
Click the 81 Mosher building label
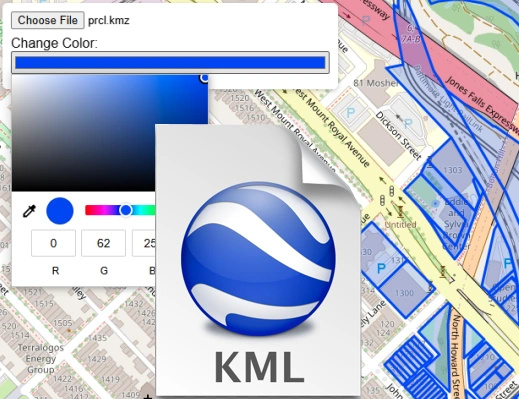pyautogui.click(x=376, y=83)
